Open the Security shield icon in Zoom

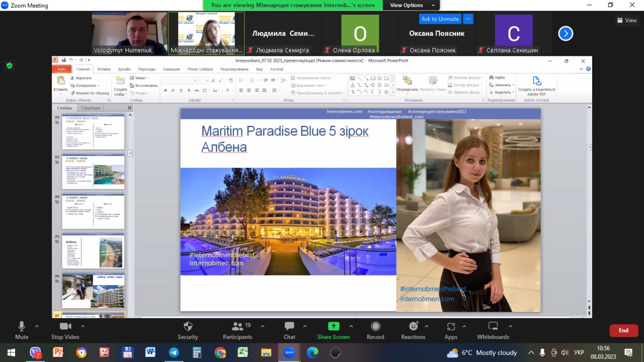pos(188,326)
